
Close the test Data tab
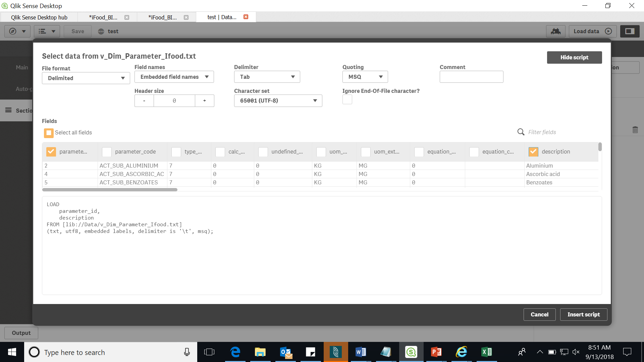pos(246,17)
